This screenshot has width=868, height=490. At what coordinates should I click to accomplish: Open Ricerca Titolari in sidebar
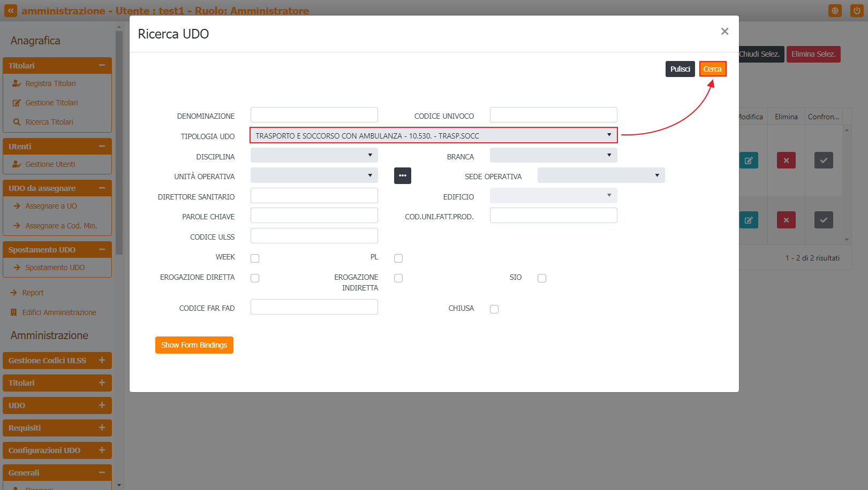point(49,122)
